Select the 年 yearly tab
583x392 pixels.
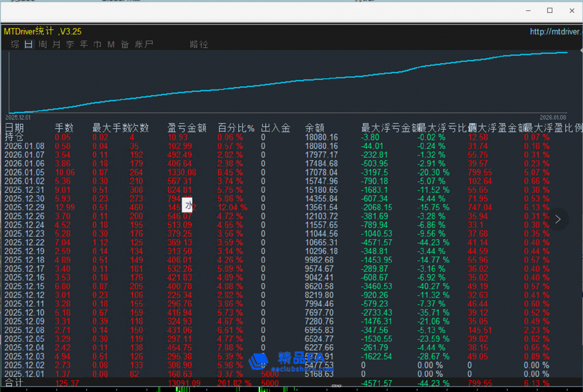click(x=84, y=44)
